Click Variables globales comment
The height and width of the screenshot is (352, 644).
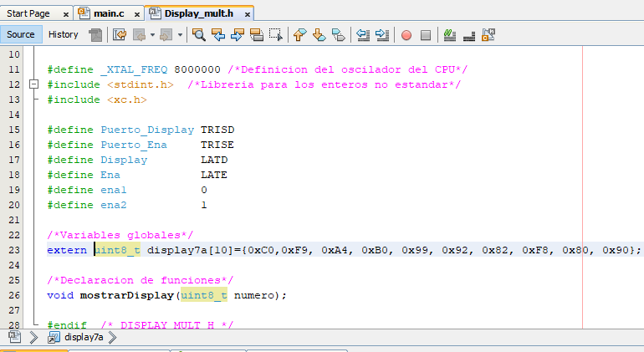click(x=120, y=235)
